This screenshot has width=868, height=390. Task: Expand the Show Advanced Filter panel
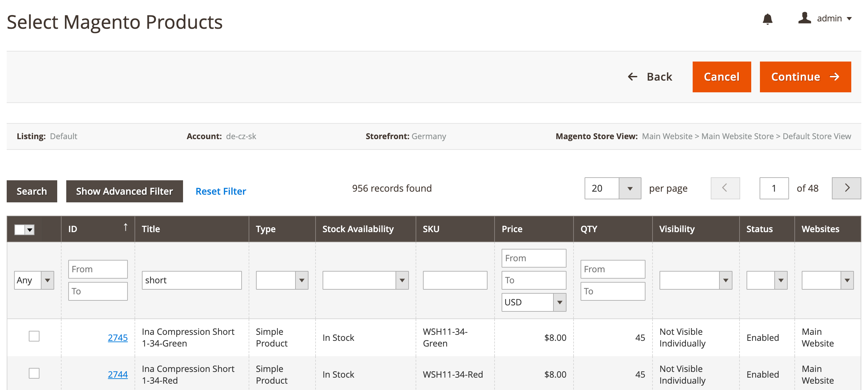click(x=124, y=191)
